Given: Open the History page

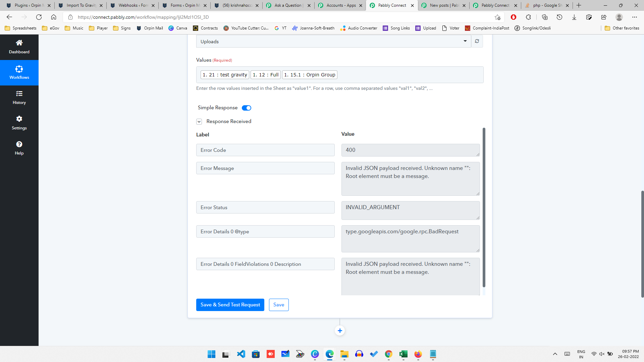Looking at the screenshot, I should tap(19, 98).
